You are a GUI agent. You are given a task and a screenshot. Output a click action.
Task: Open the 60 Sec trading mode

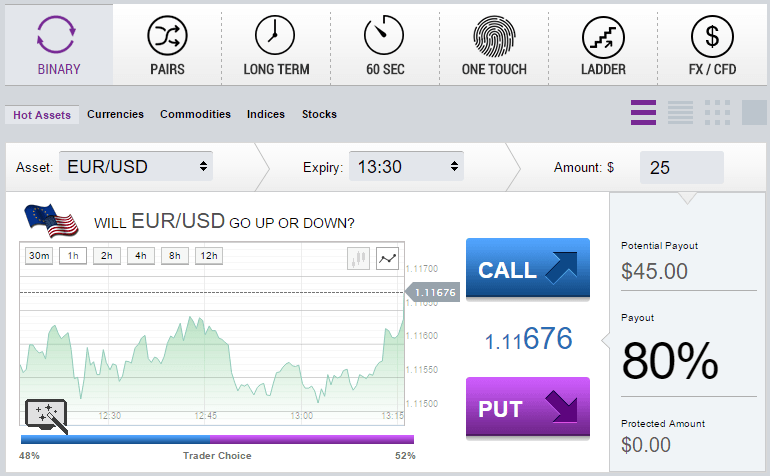[x=385, y=45]
